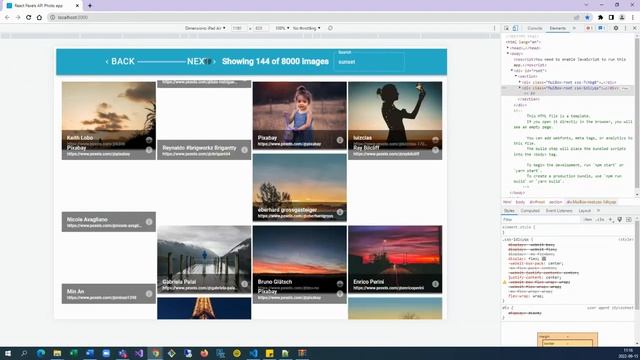Open Visual Studio Code from the taskbar
The height and width of the screenshot is (360, 640).
[253, 353]
